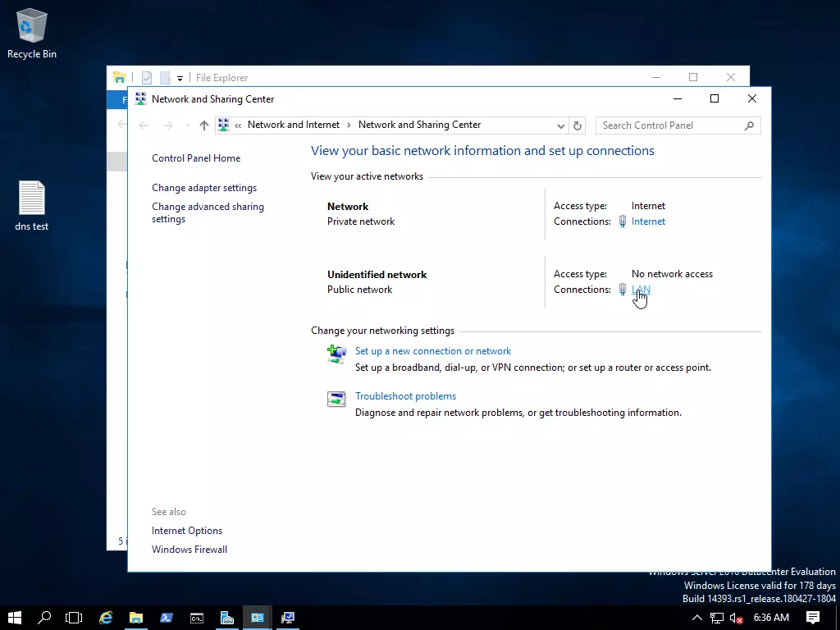Open Server Manager from the taskbar
Viewport: 840px width, 630px height.
pyautogui.click(x=227, y=618)
